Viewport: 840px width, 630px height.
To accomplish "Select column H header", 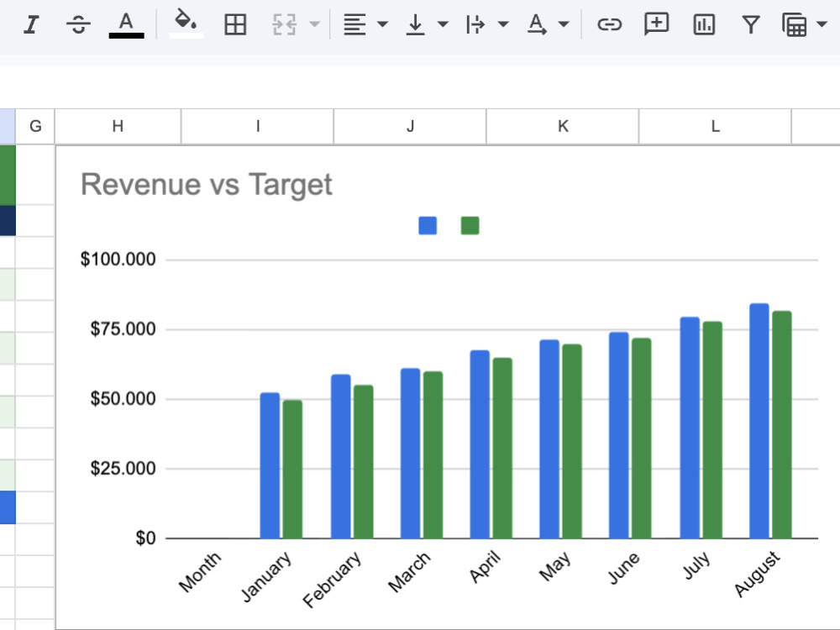I will coord(118,127).
